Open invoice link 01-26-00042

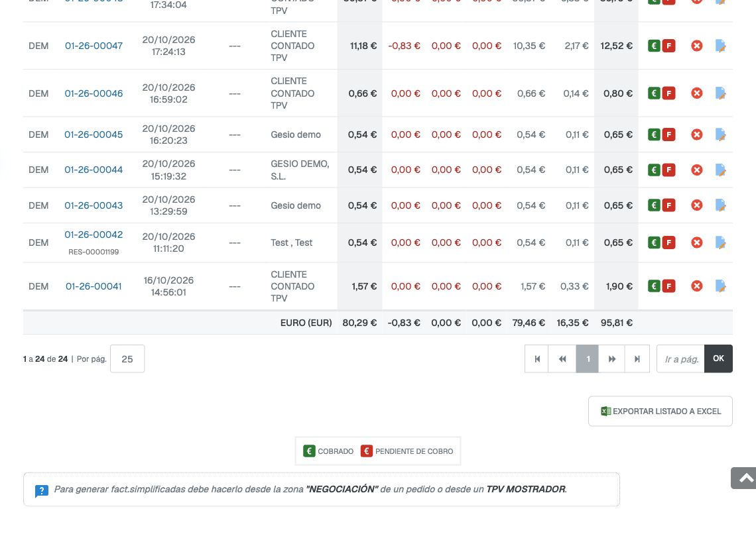[x=94, y=235]
